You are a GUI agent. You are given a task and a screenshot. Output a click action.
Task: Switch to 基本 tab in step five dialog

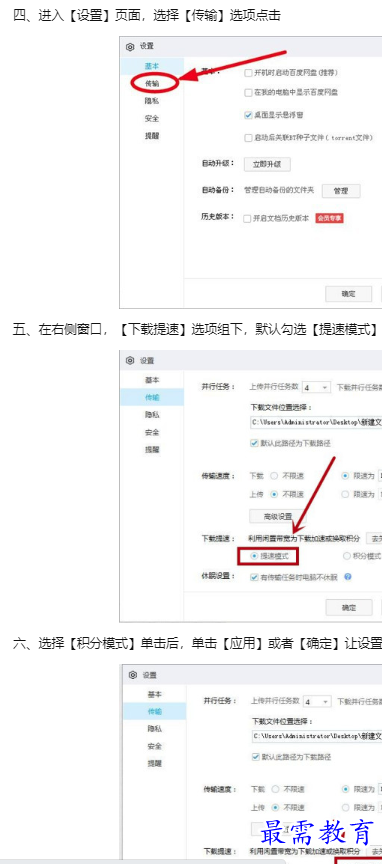[x=152, y=380]
